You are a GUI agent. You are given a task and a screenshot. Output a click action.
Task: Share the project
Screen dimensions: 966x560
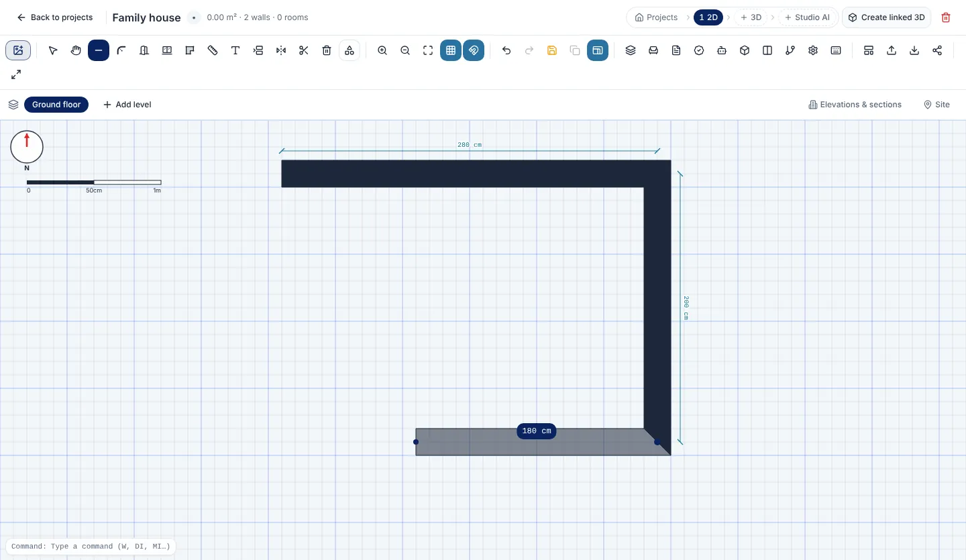[x=937, y=50]
